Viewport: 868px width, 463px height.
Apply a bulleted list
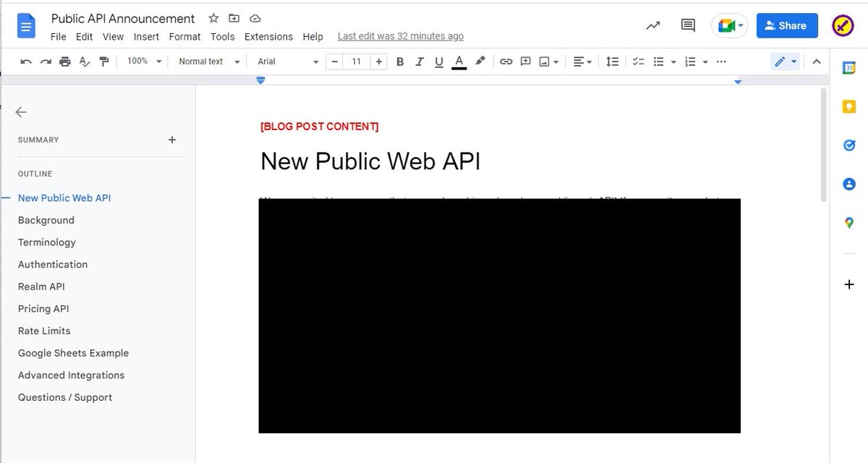tap(658, 61)
